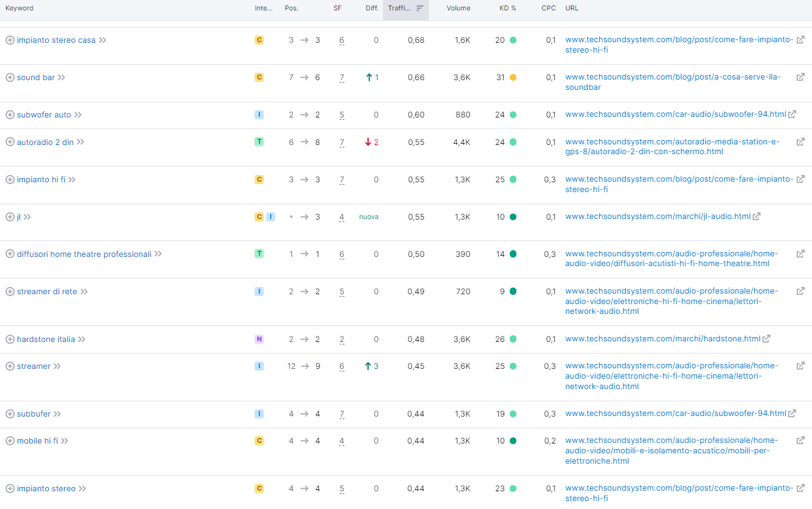Screen dimensions: 812x509
Task: Open external link icon in 'mobile hi fi' row
Action: click(x=800, y=440)
